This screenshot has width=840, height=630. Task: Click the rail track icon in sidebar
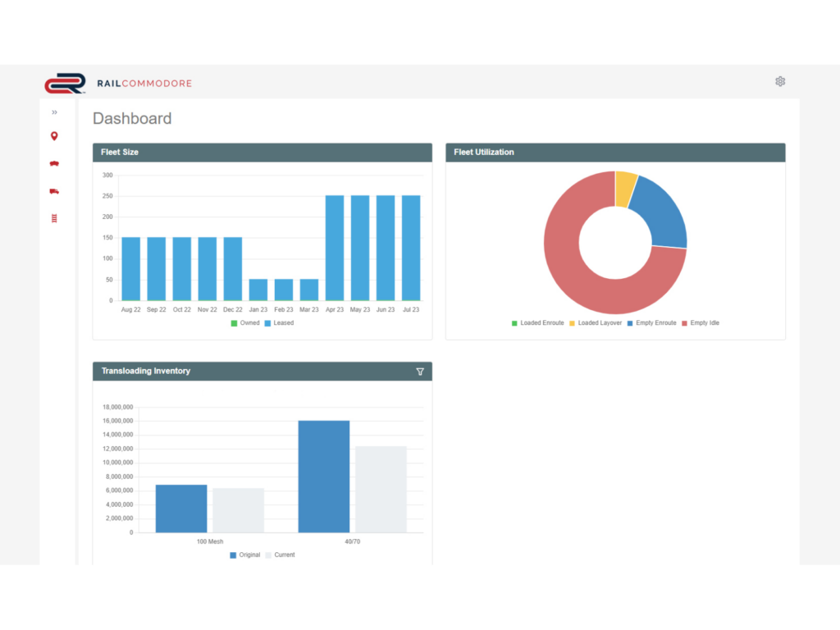54,218
